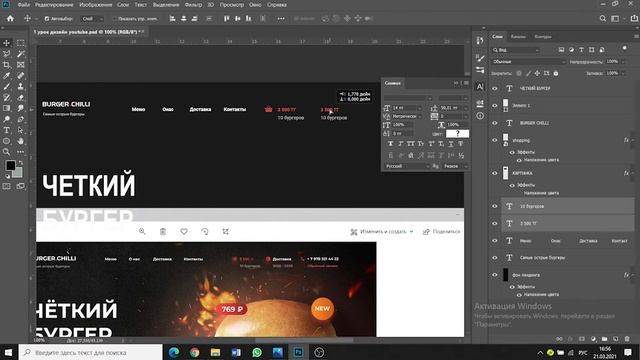Screen dimensions: 640x360
Task: Select the Brush tool
Action: click(7, 87)
